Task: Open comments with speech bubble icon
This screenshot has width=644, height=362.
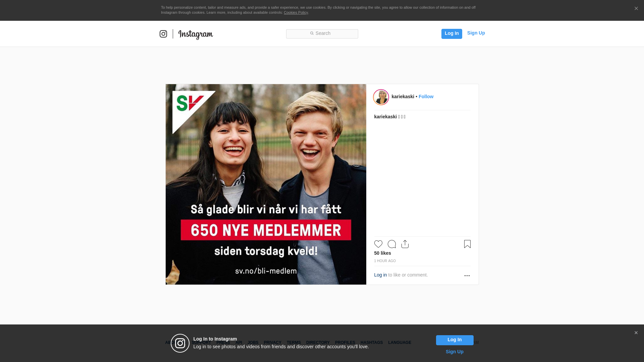Action: click(x=392, y=244)
